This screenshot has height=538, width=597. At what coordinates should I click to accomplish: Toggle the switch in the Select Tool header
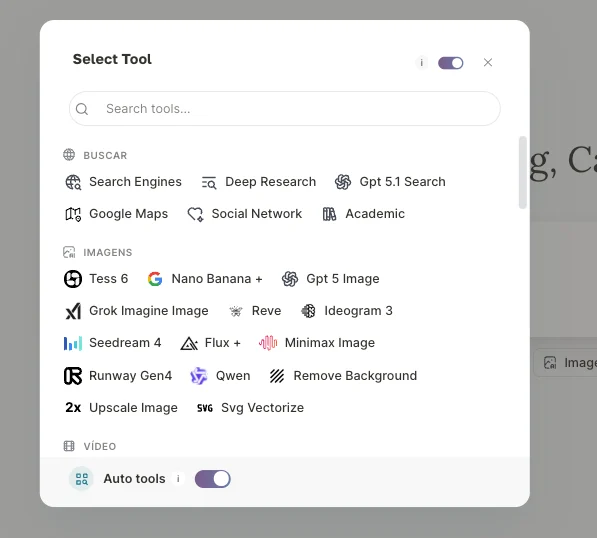coord(450,63)
